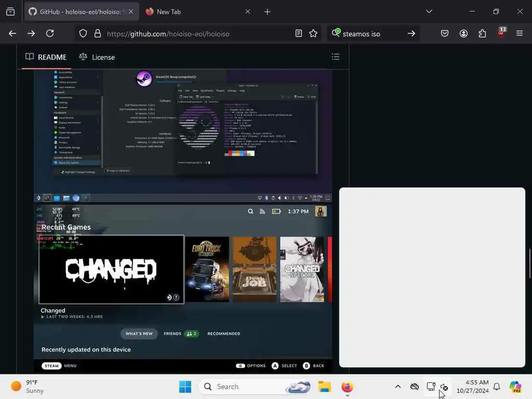This screenshot has width=532, height=399.
Task: Open the clock showing 4:55 AM
Action: 473,387
